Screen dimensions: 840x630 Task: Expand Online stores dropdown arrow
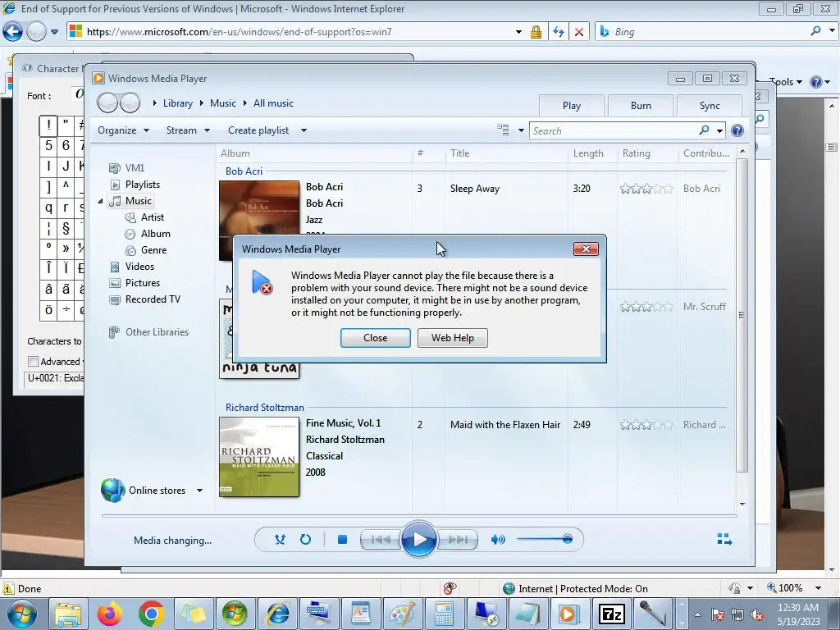[199, 491]
